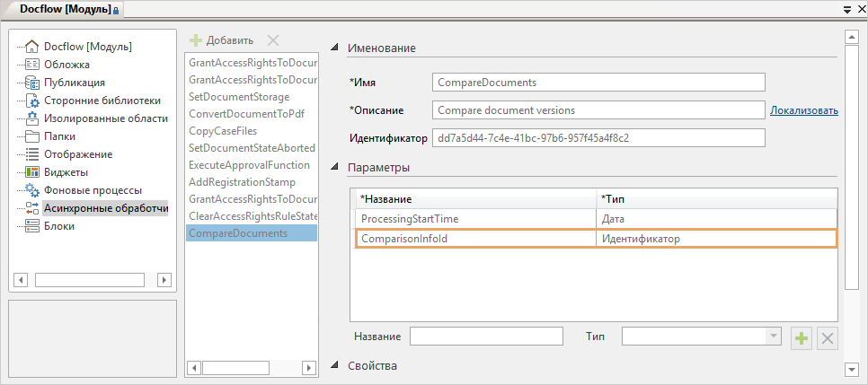
Task: Click the Локализовать link
Action: pos(803,110)
